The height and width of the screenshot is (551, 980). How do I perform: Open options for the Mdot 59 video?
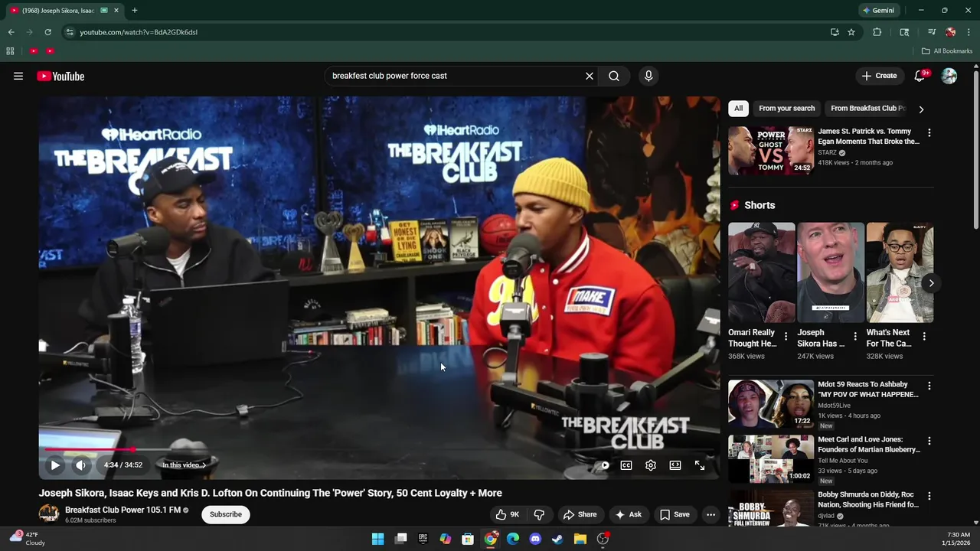click(929, 386)
